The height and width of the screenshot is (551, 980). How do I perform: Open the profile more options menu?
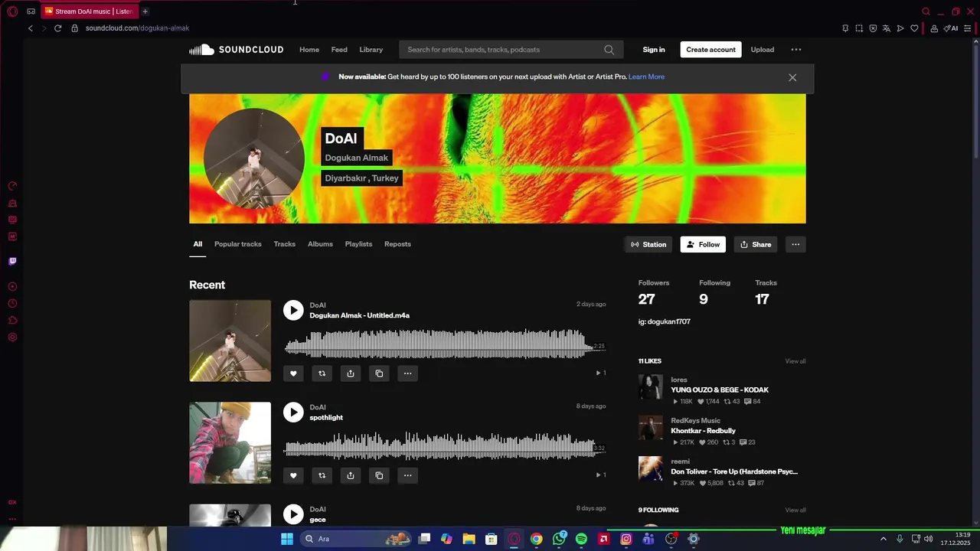[795, 245]
